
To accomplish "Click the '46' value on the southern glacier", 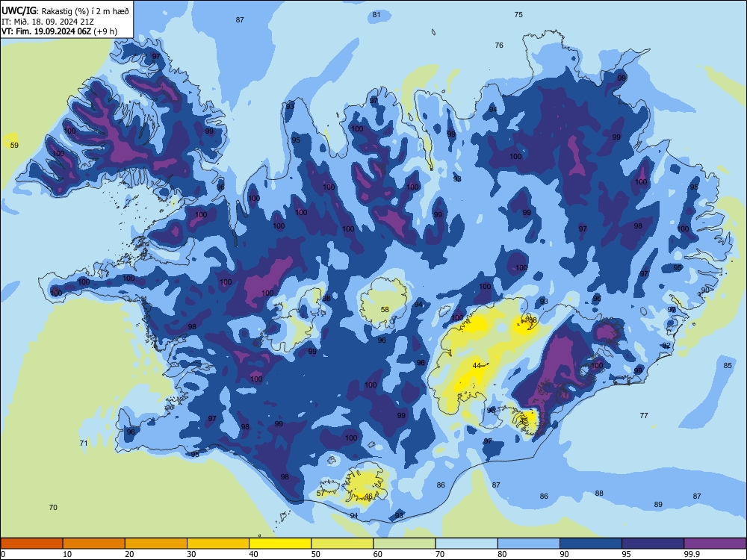I will point(368,497).
